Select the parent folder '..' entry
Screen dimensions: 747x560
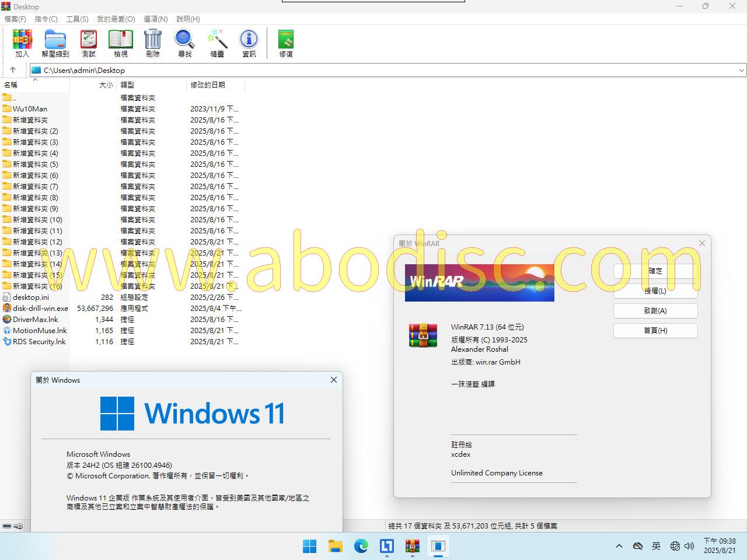click(9, 97)
